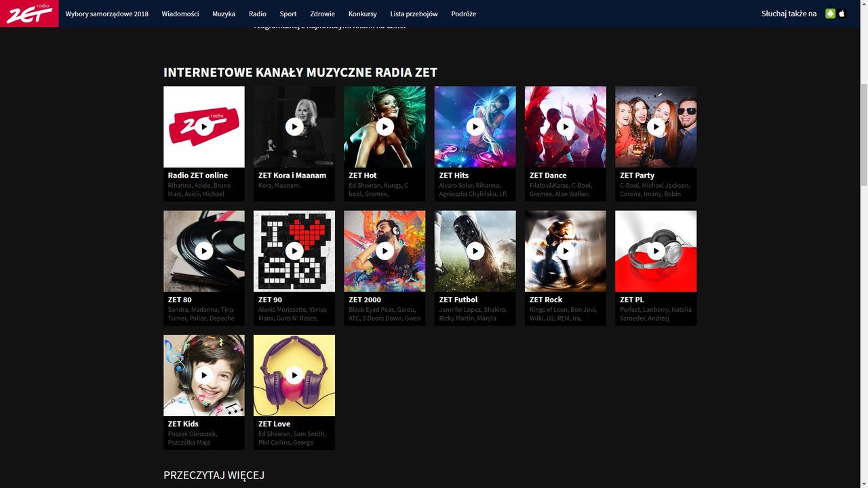Image resolution: width=868 pixels, height=488 pixels.
Task: Click the Alanis Morissette, Varius artist text
Action: click(292, 309)
